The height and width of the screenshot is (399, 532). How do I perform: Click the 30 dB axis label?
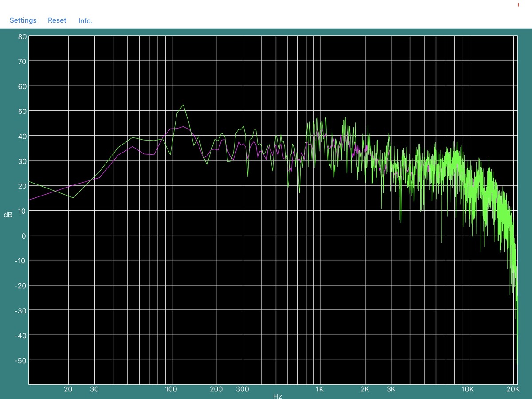pyautogui.click(x=22, y=161)
